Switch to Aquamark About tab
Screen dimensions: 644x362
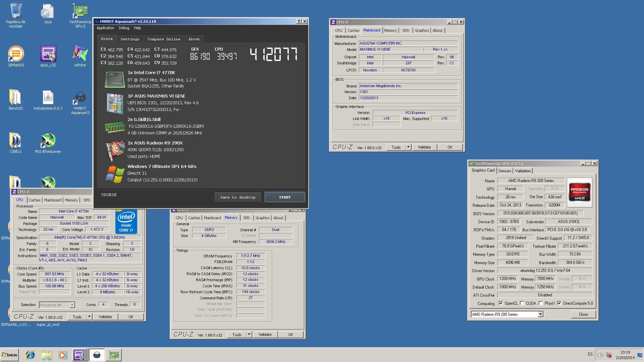[x=194, y=39]
